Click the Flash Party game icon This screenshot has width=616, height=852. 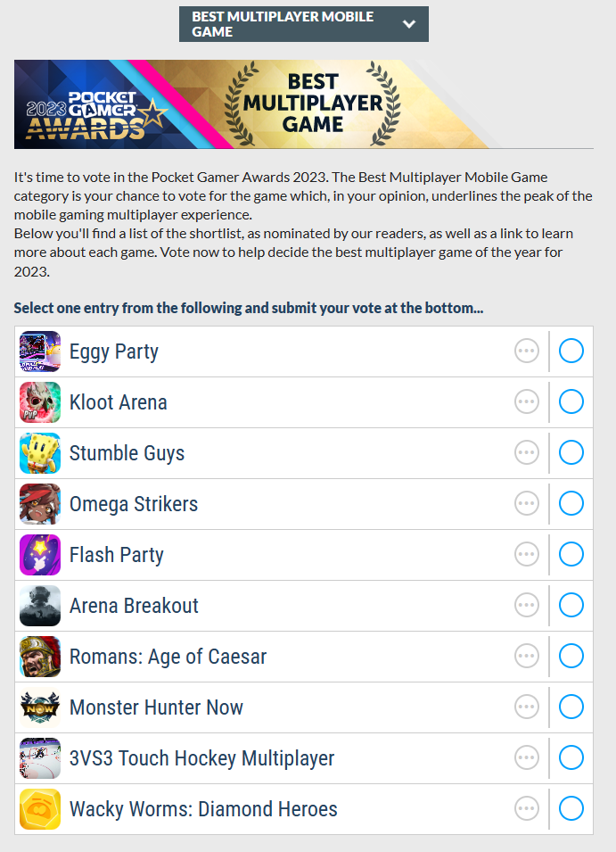point(40,555)
